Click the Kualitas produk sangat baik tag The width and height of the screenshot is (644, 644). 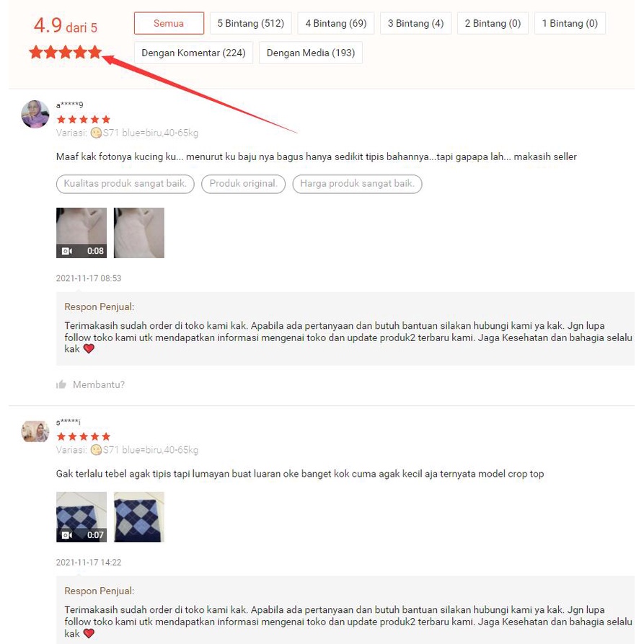125,184
